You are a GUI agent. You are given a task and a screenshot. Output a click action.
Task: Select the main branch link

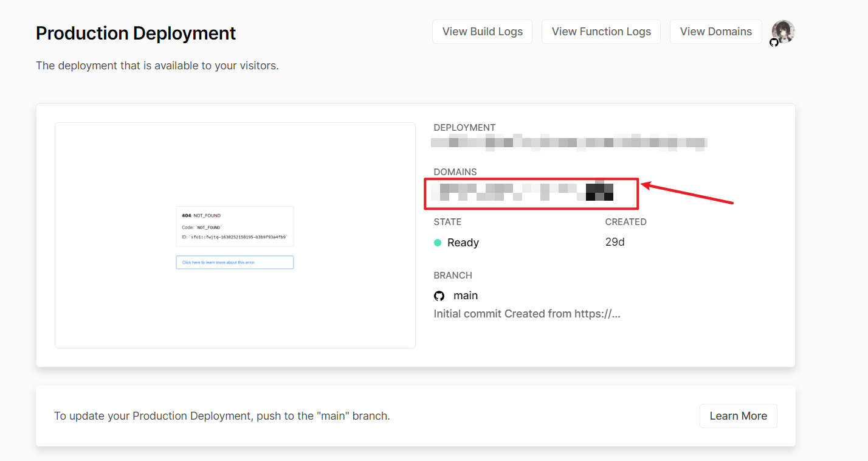pos(466,296)
